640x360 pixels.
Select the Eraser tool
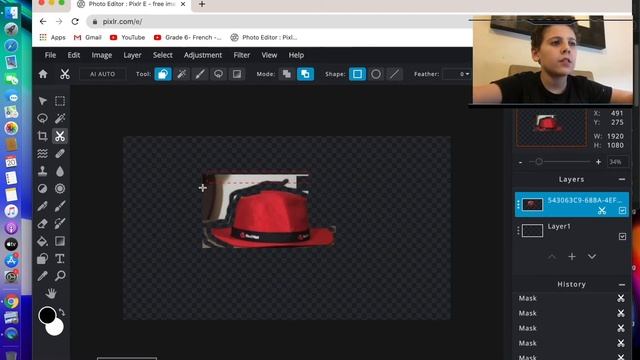click(42, 224)
